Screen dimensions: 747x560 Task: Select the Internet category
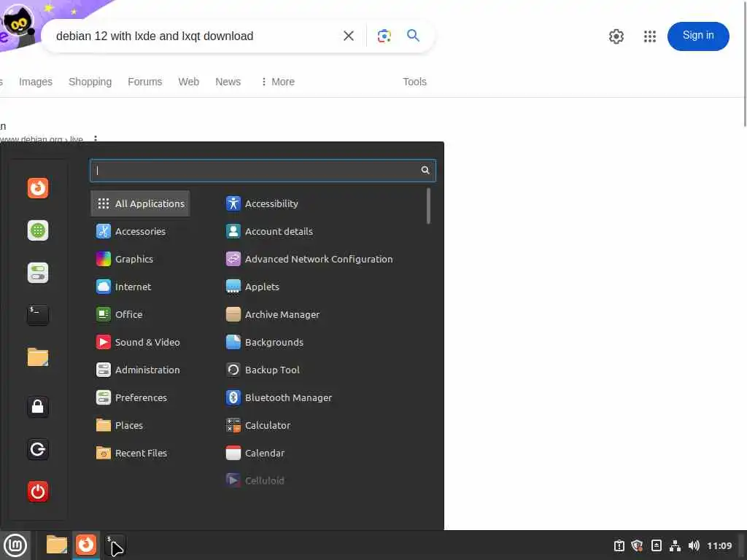[124, 287]
